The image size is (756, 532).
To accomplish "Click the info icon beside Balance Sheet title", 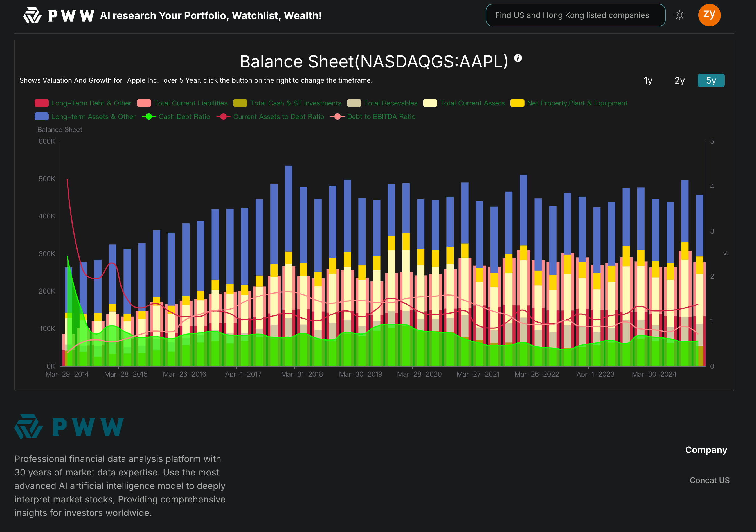I will [518, 58].
